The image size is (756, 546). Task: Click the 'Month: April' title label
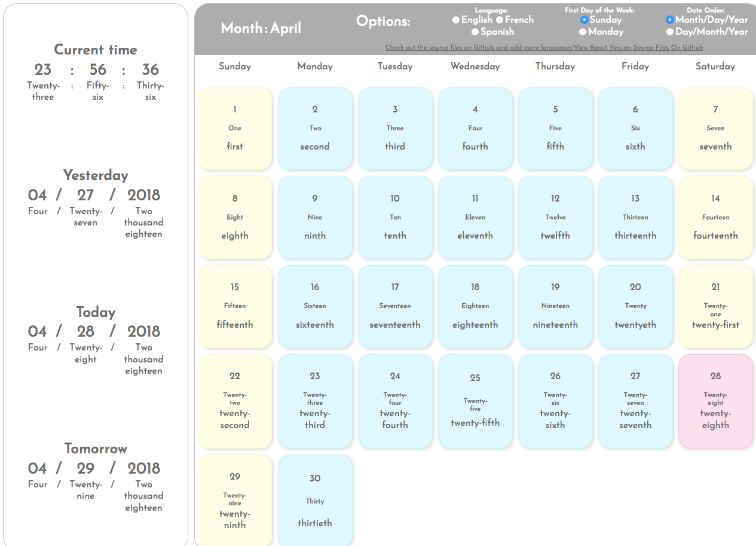pyautogui.click(x=261, y=28)
